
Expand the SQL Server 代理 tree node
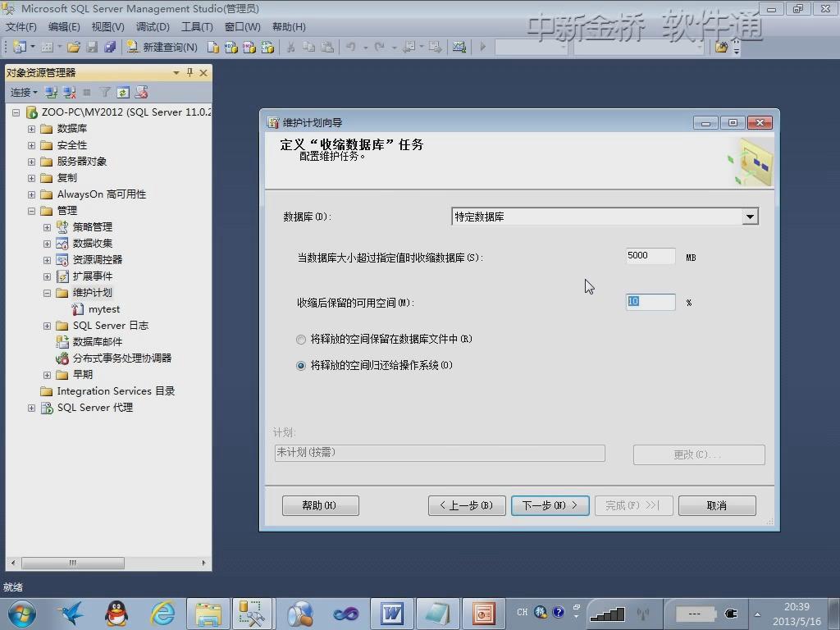click(x=32, y=409)
